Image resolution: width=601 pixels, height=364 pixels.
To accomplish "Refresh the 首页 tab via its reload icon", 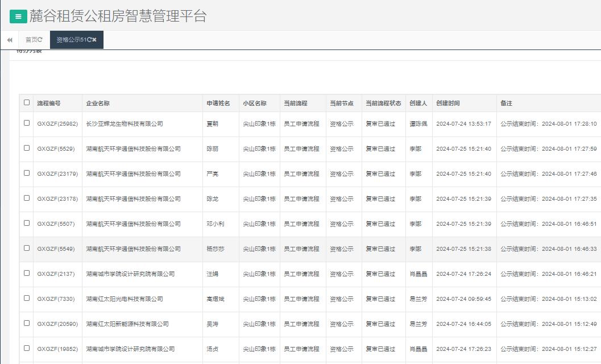I will click(x=40, y=40).
